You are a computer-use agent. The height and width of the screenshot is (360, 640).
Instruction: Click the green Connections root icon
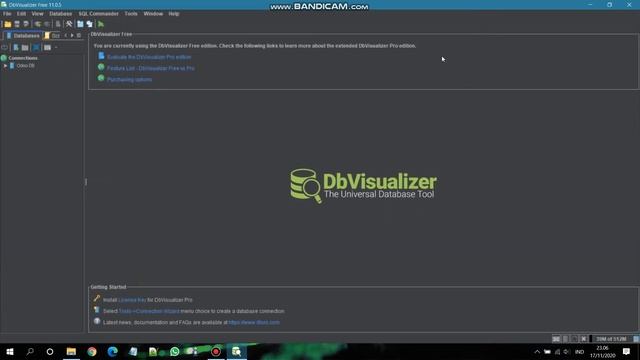(4, 58)
